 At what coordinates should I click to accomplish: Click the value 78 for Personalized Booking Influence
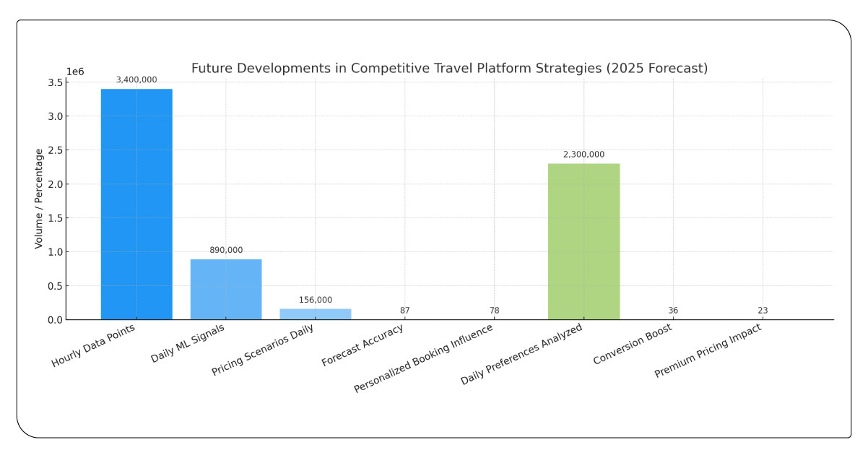494,308
